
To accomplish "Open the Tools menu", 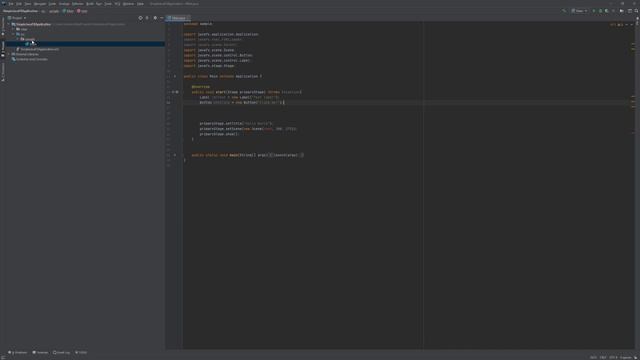I will [x=108, y=4].
